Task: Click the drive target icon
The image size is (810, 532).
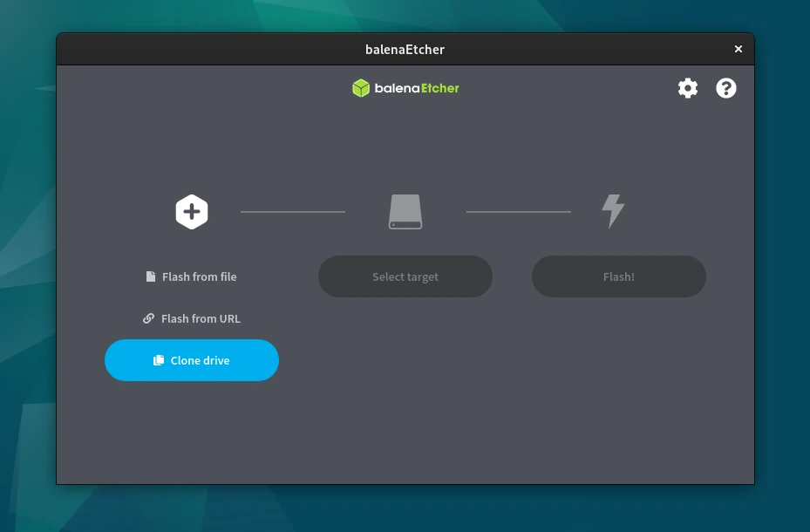Action: tap(405, 212)
